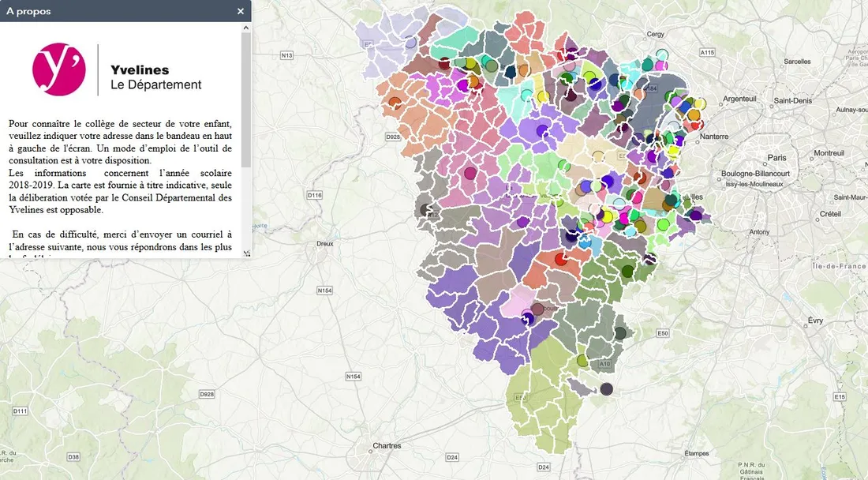Viewport: 868px width, 480px height.
Task: Click the red marker in the salmon-red zone
Action: pyautogui.click(x=561, y=259)
